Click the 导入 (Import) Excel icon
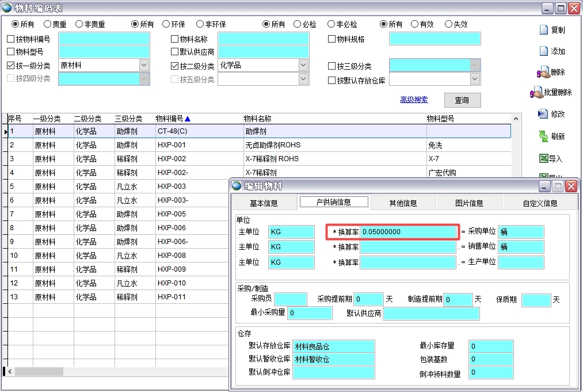The height and width of the screenshot is (392, 583). [x=543, y=158]
